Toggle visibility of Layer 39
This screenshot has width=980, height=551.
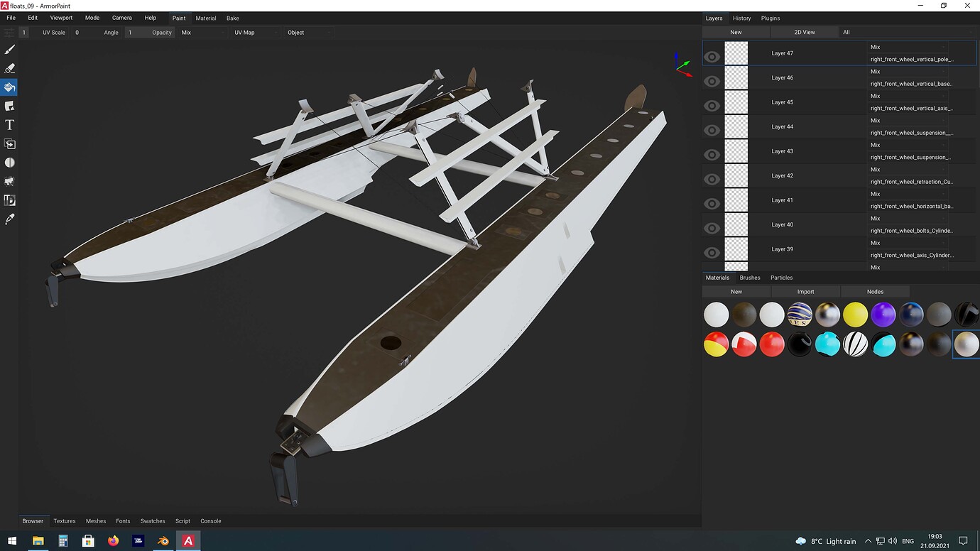[712, 253]
